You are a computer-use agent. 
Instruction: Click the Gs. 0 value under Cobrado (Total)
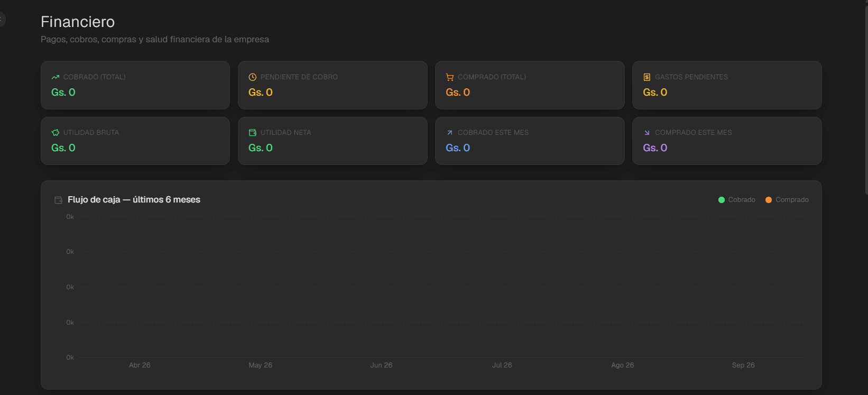click(63, 93)
